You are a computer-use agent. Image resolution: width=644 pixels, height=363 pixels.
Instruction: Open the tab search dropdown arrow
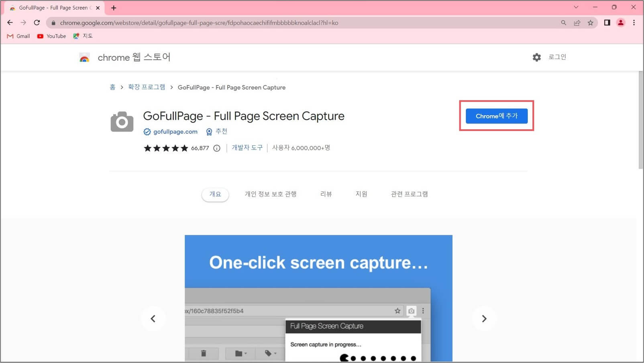tap(576, 7)
